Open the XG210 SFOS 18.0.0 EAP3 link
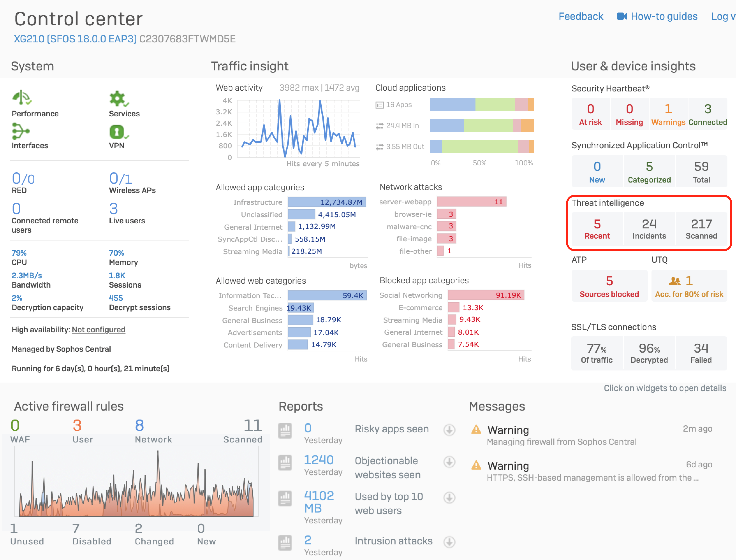The height and width of the screenshot is (560, 736). point(75,39)
